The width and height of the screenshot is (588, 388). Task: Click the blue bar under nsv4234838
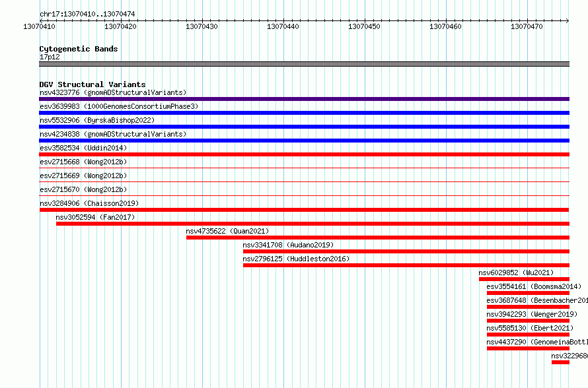pos(304,141)
